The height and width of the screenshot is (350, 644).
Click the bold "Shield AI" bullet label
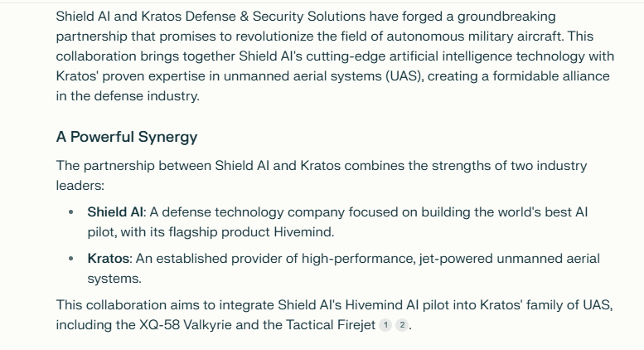(x=115, y=211)
